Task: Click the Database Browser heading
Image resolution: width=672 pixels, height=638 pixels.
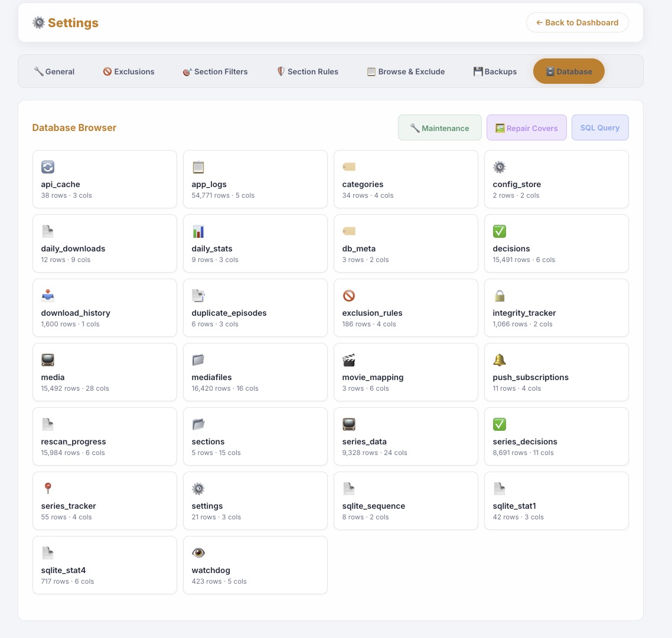Action: pos(74,127)
